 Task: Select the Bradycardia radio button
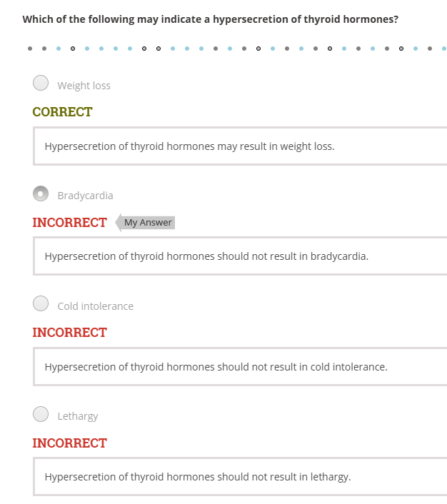[x=41, y=193]
